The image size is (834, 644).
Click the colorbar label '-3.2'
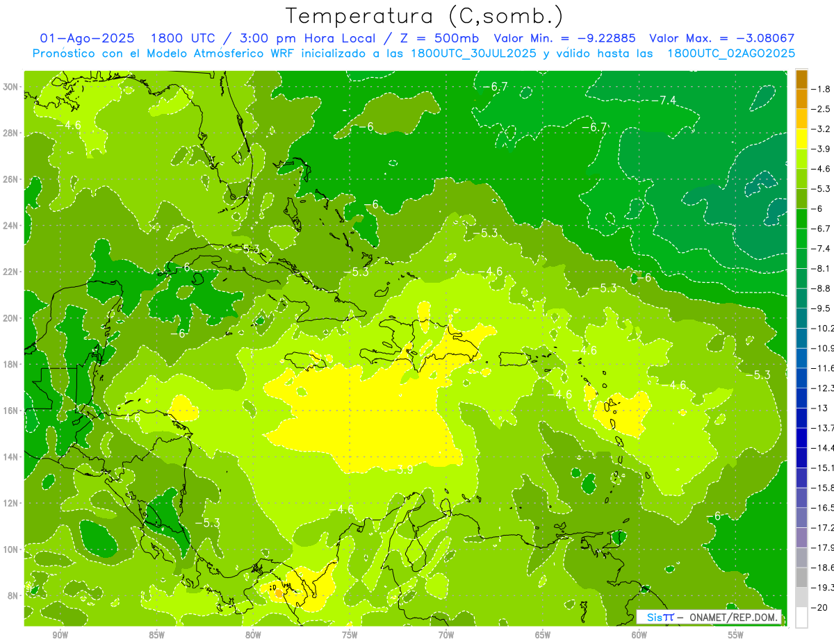coord(821,129)
